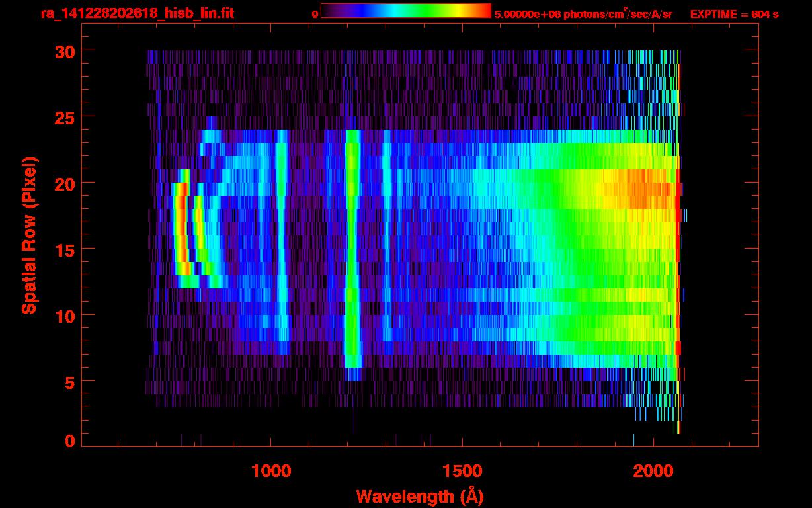Click the Spatial Row (Pixel) axis title

28,235
